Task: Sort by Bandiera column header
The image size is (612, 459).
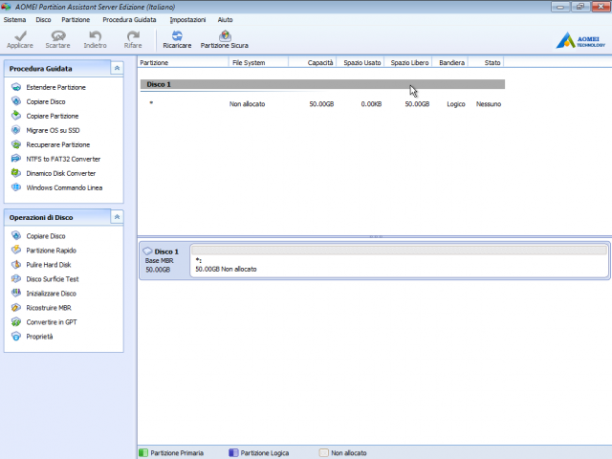Action: click(x=450, y=62)
